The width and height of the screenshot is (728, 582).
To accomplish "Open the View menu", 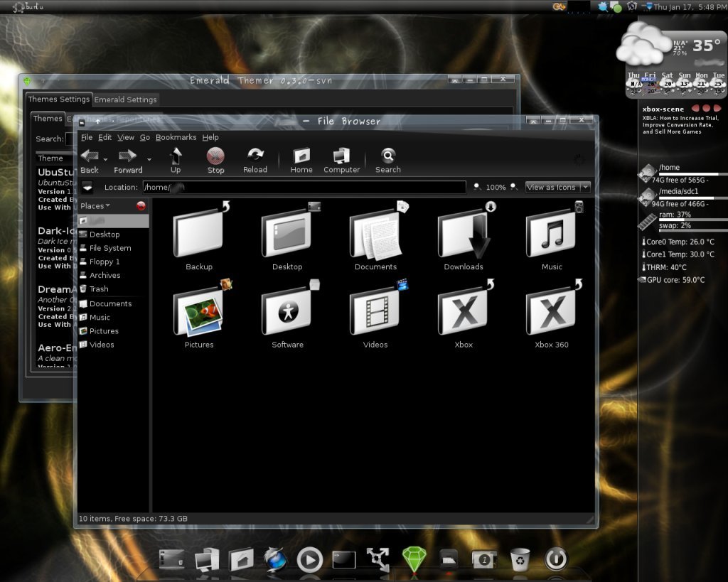I will [x=125, y=137].
